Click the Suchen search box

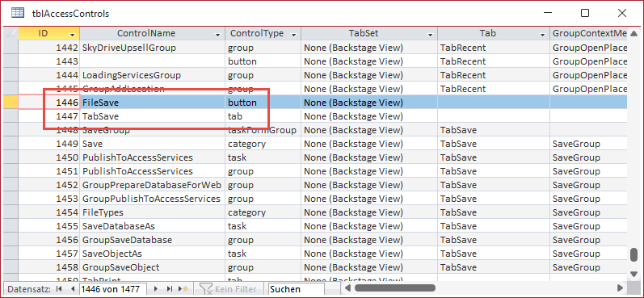click(x=296, y=289)
